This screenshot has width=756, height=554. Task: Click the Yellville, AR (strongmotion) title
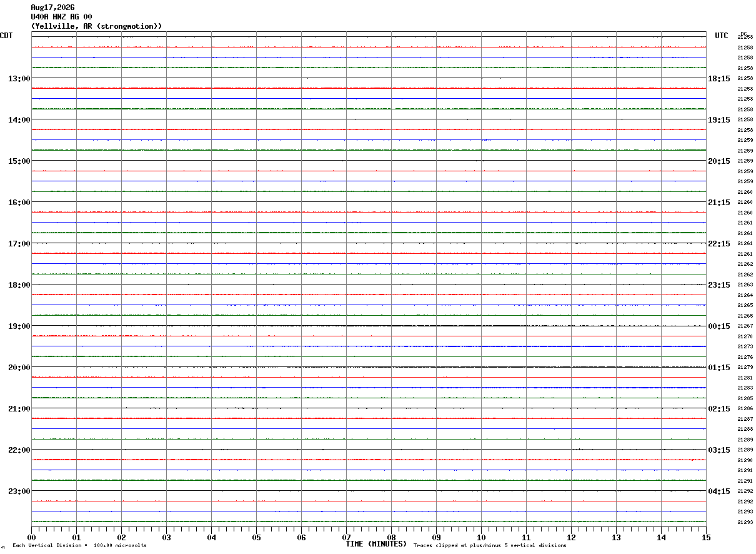tap(97, 26)
